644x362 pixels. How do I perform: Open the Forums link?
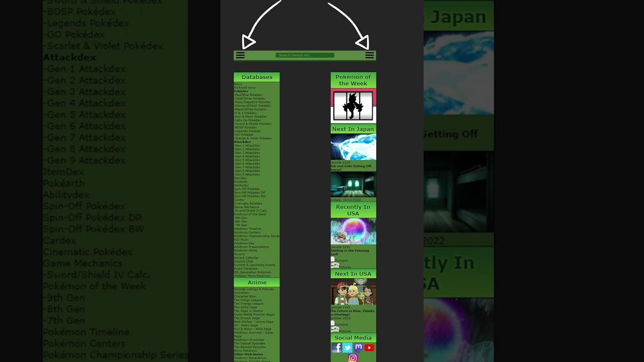coord(239,254)
